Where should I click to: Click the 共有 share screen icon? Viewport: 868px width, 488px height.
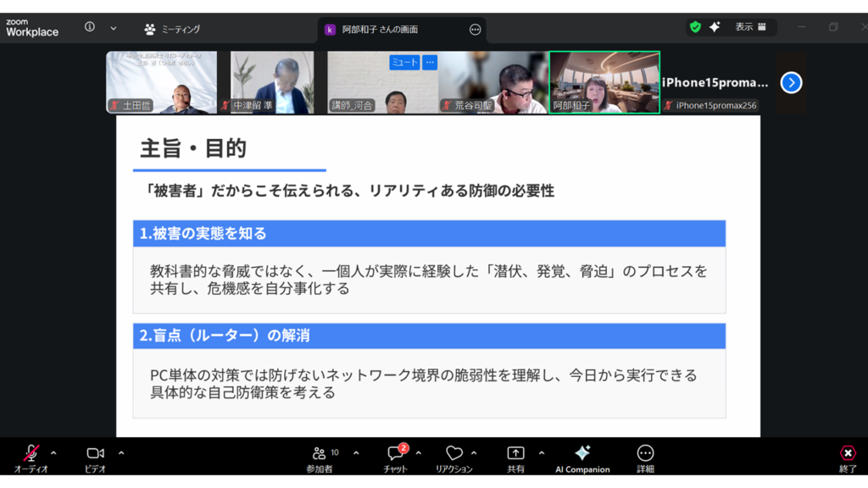tap(515, 453)
